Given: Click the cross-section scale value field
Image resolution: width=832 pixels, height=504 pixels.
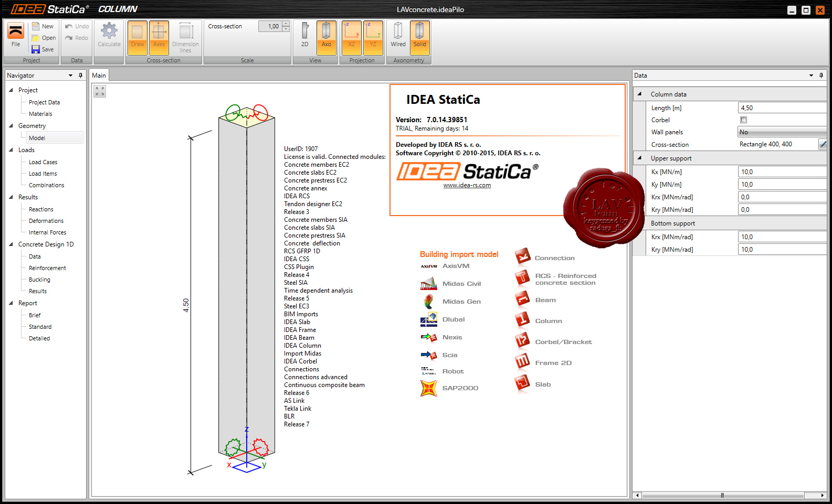Looking at the screenshot, I should pyautogui.click(x=271, y=26).
